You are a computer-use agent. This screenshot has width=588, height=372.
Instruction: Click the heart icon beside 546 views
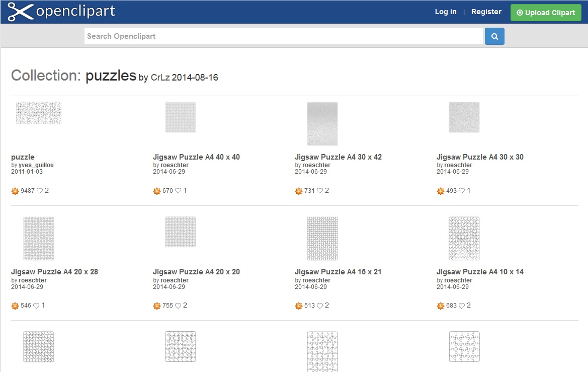(36, 306)
